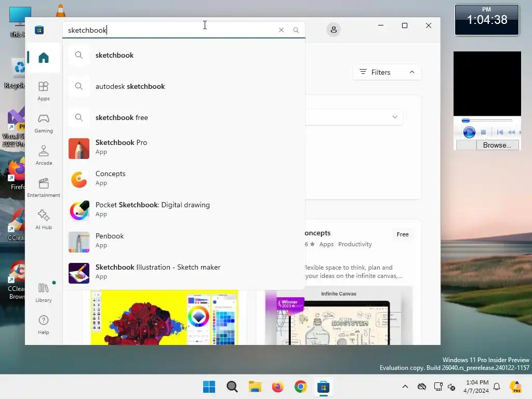Open the Entertainment section
The height and width of the screenshot is (399, 532).
click(44, 188)
